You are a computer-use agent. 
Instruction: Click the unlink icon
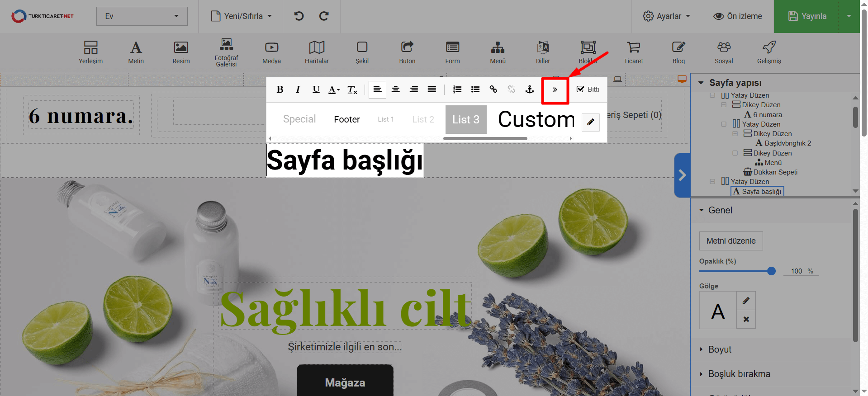[x=512, y=90]
